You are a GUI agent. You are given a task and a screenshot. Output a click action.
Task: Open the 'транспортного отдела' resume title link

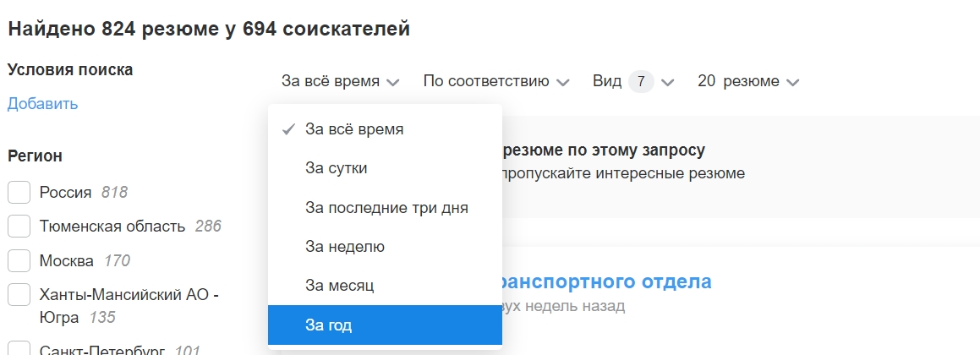coord(606,281)
